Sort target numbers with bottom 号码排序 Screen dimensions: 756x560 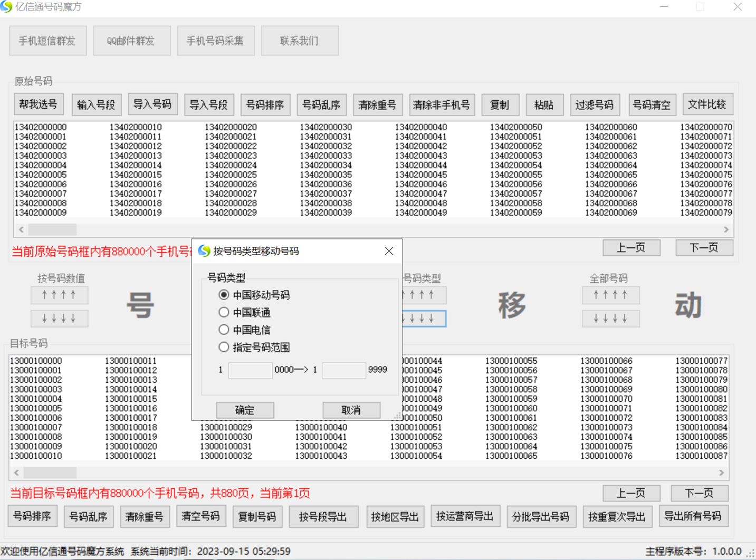coord(33,516)
